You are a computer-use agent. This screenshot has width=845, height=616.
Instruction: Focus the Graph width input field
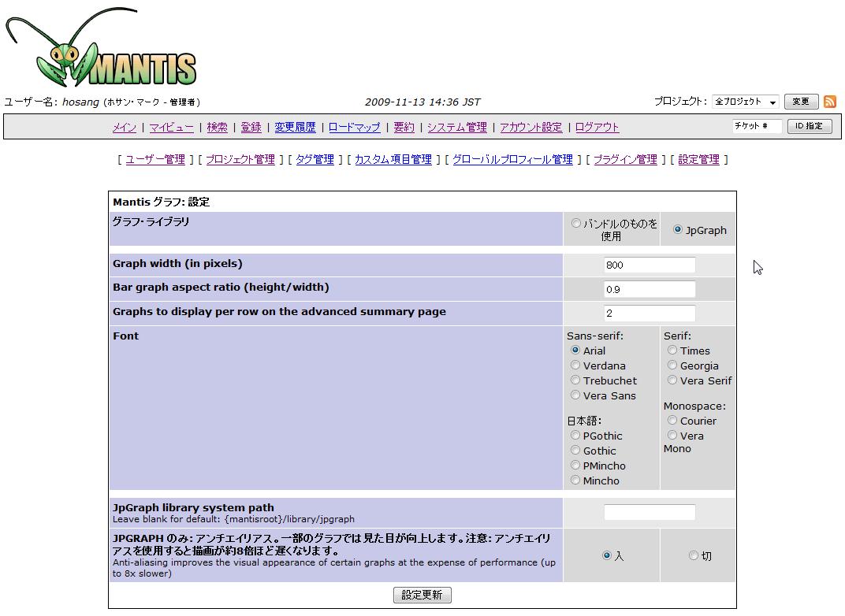click(650, 265)
